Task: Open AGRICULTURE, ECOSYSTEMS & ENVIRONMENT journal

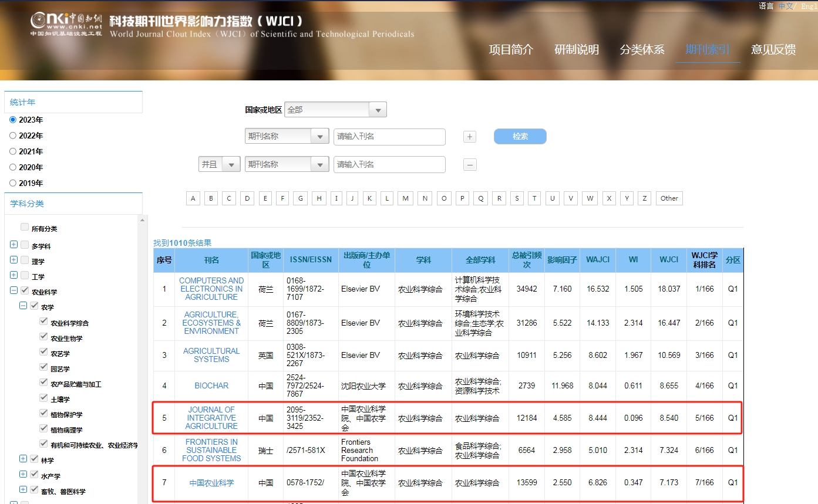Action: [211, 323]
